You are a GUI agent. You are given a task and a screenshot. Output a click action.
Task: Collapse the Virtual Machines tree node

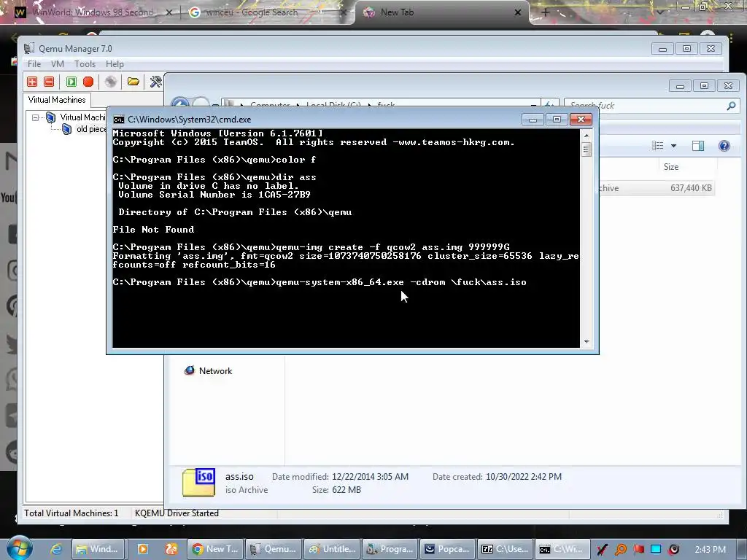click(35, 117)
